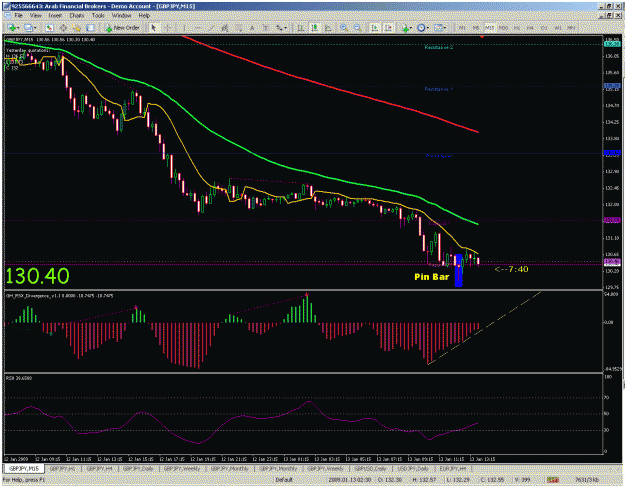The height and width of the screenshot is (486, 625).
Task: Select the Fibonacci Retracement tool
Action: click(239, 28)
